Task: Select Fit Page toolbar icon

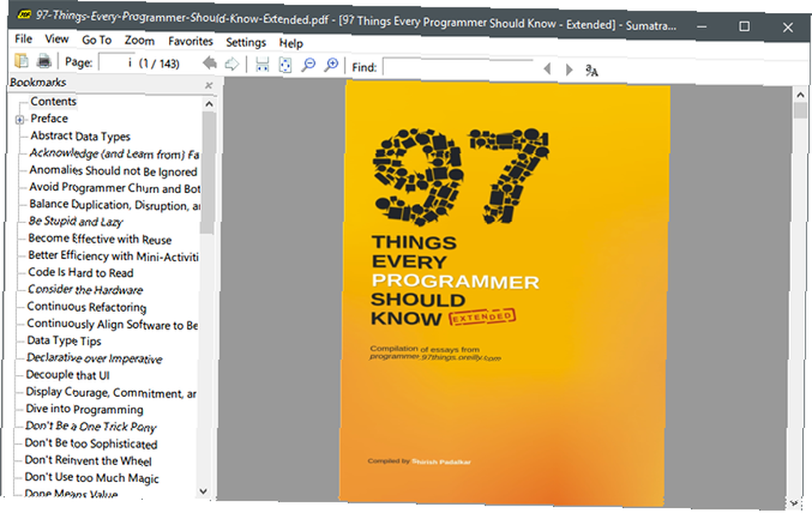Action: 285,65
